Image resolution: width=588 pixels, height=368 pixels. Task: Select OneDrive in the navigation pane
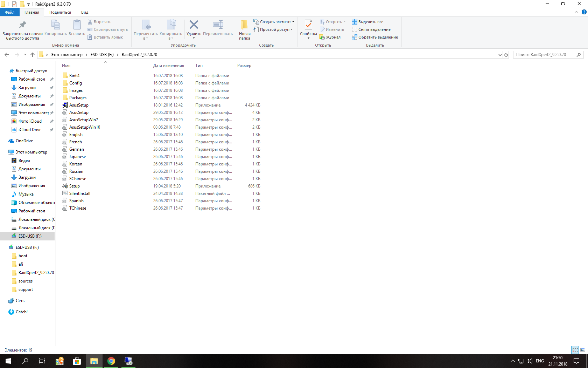[24, 141]
